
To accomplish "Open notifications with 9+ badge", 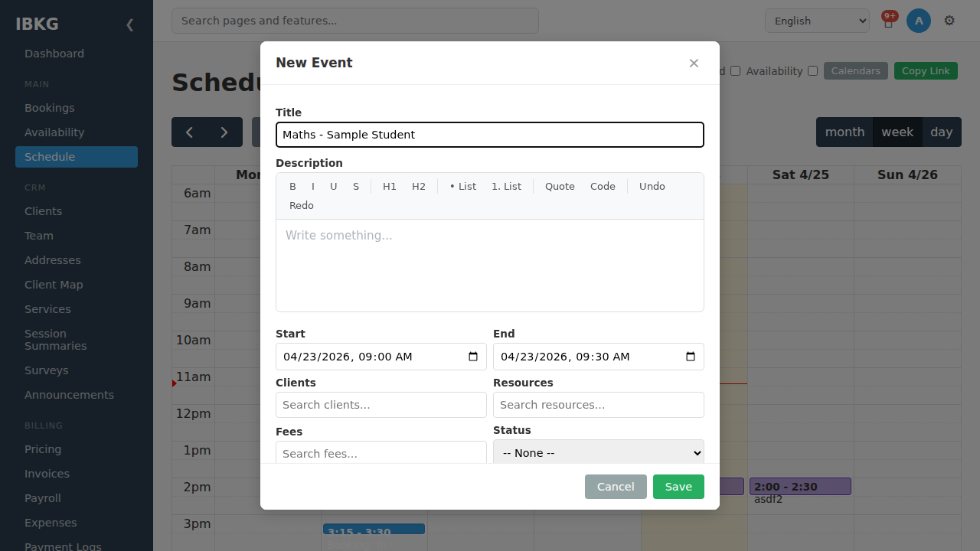I will (x=888, y=21).
